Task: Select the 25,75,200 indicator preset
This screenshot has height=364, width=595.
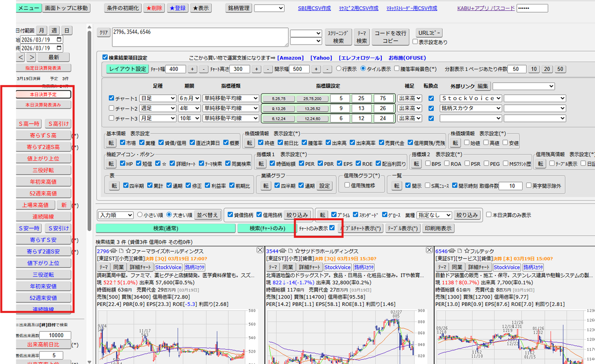Action: [313, 98]
